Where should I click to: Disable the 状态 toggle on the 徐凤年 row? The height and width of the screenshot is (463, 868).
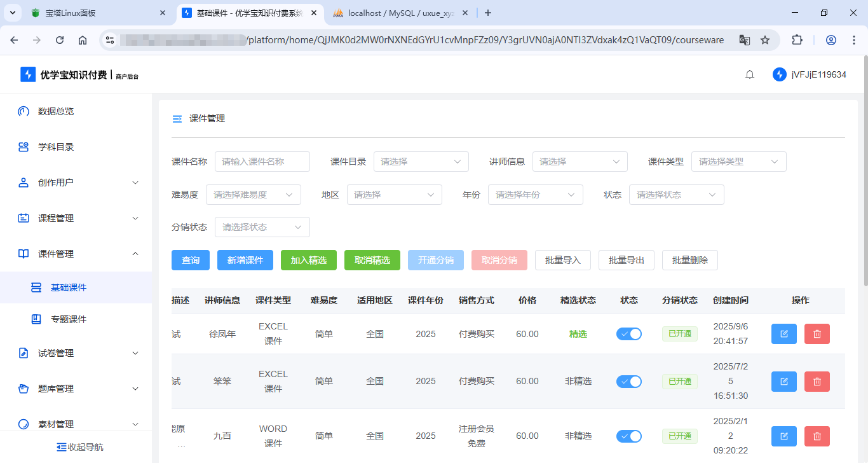(629, 333)
